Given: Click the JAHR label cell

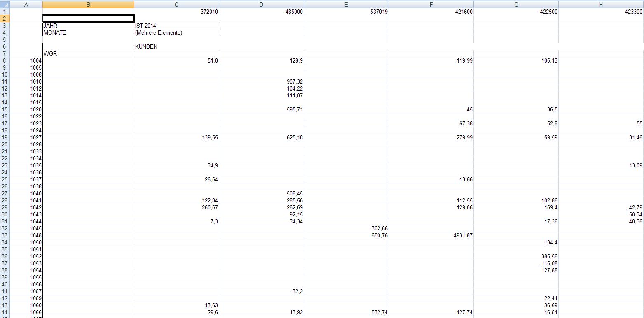Looking at the screenshot, I should coord(88,26).
